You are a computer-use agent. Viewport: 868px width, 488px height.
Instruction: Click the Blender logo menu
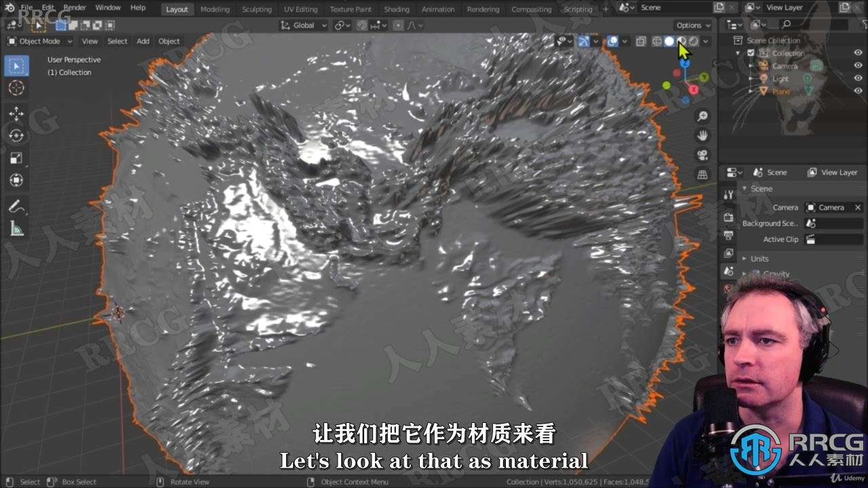9,7
